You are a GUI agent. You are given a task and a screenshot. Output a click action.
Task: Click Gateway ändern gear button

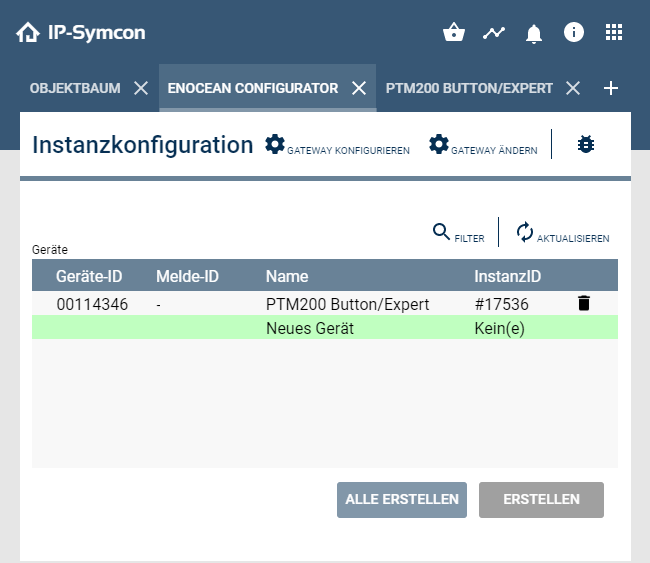coord(483,146)
